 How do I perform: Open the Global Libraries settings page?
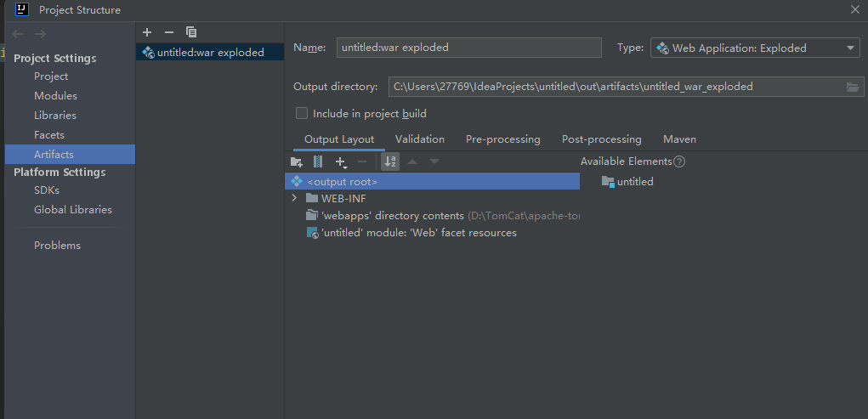73,210
